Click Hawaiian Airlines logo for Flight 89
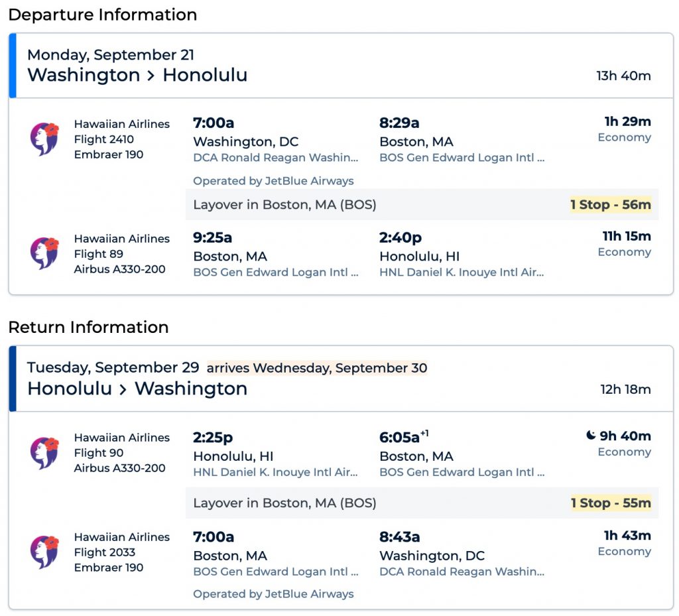Viewport: 679px width, 616px height. (44, 253)
